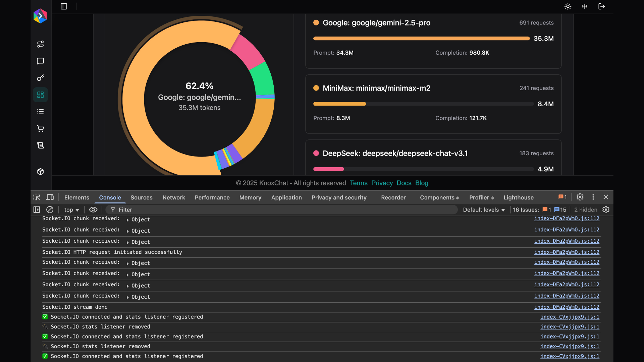Switch to the Network tab
Viewport: 644px width, 362px height.
point(174,197)
